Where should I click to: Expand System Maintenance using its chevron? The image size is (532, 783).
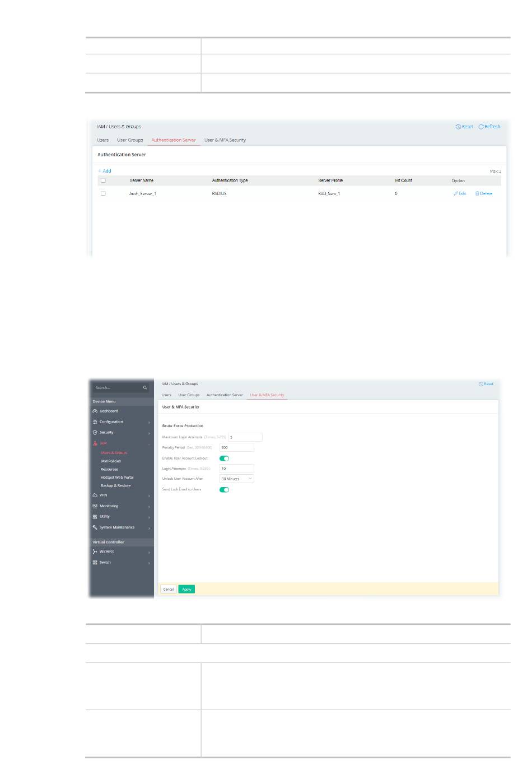point(149,528)
